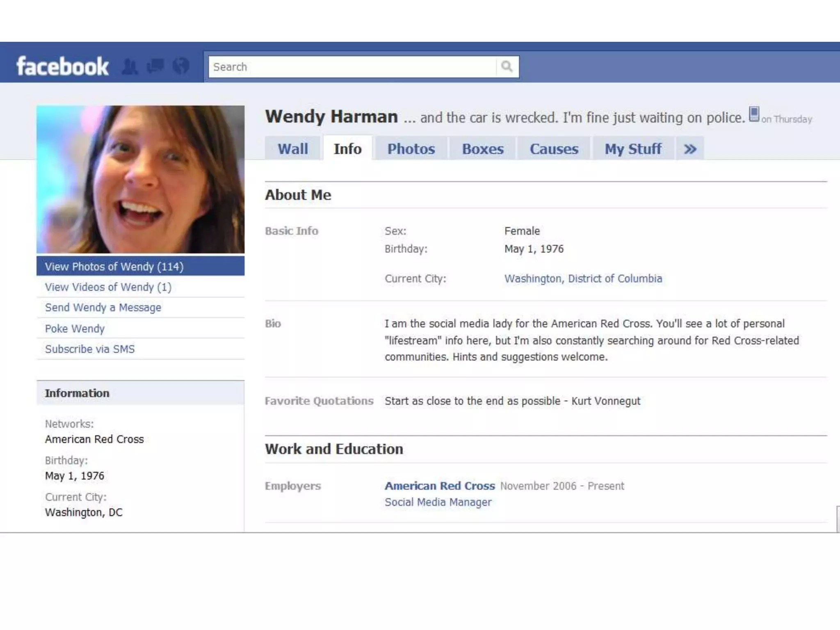This screenshot has width=840, height=630.
Task: Open American Red Cross employer link
Action: [x=440, y=486]
